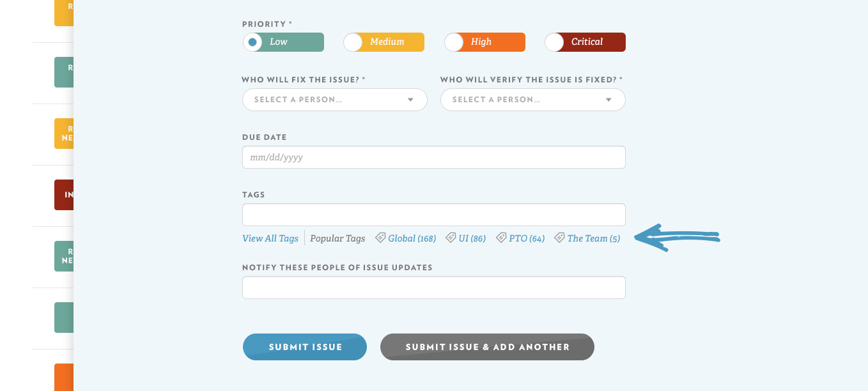
Task: Open the 'Who will verify' person dropdown
Action: 532,100
